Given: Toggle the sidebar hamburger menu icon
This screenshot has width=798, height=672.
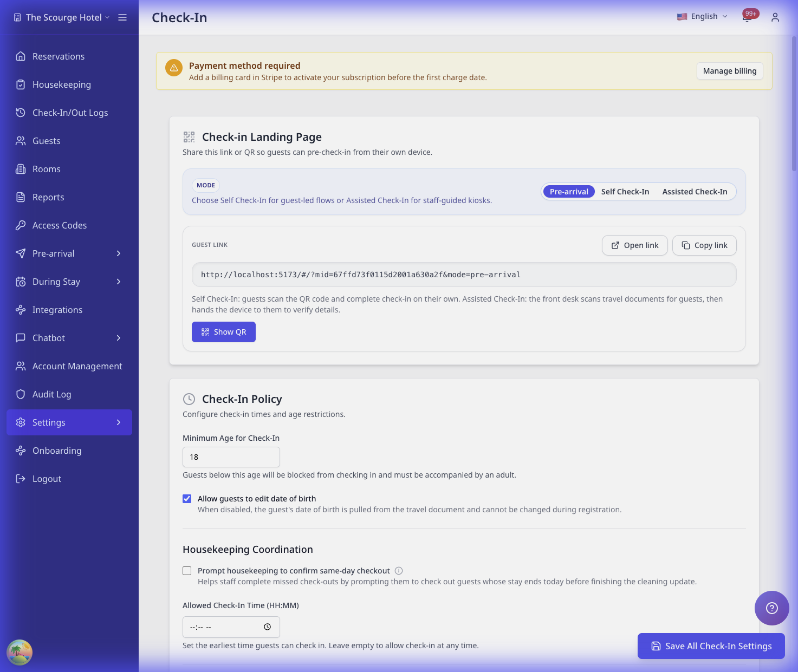Looking at the screenshot, I should 122,17.
